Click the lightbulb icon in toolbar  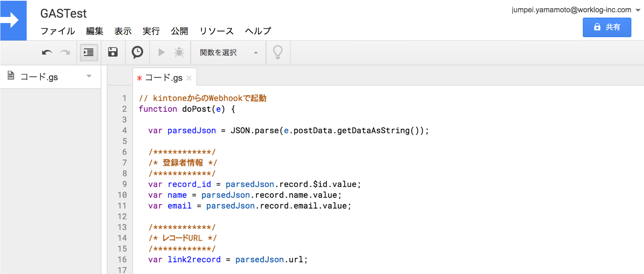click(278, 52)
